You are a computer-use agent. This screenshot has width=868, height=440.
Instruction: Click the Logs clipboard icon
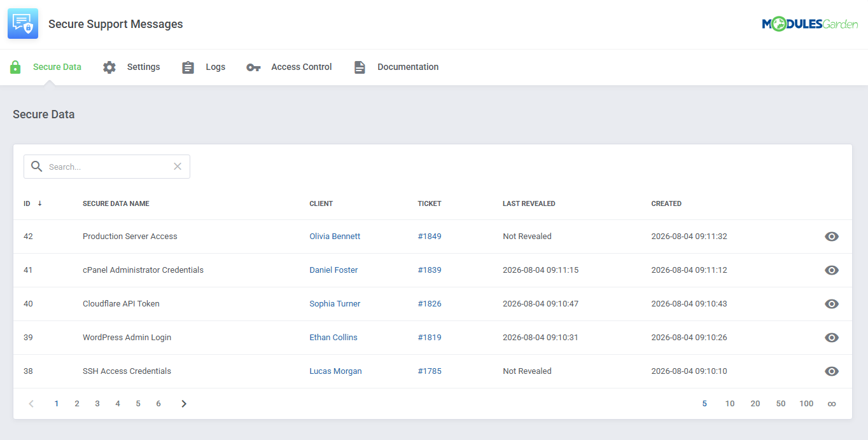point(188,67)
